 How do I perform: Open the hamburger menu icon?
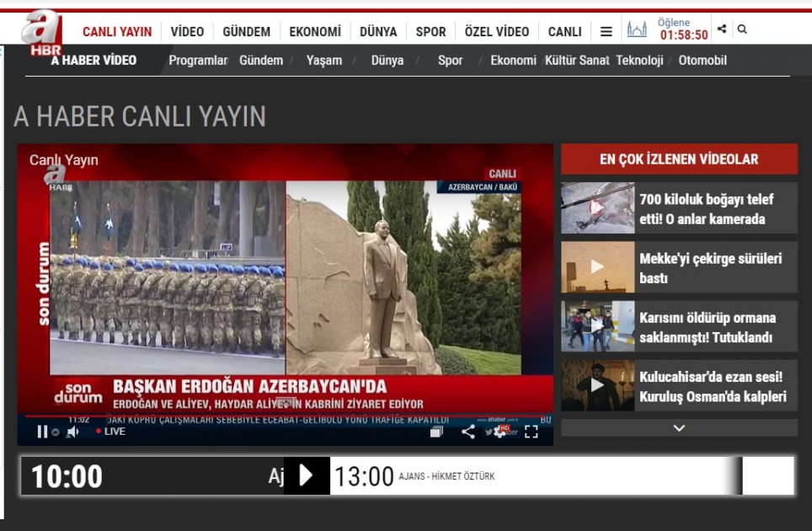606,31
